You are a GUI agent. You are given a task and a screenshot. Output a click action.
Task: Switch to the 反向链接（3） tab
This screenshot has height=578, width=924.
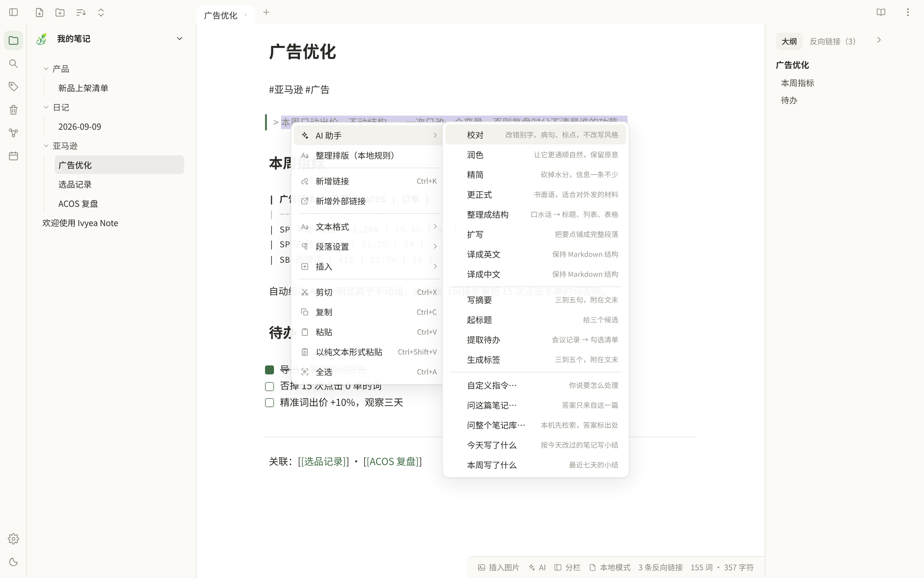(x=833, y=41)
